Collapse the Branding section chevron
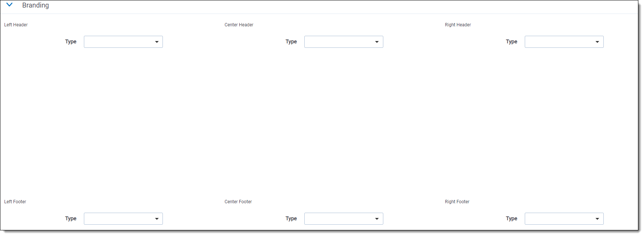Viewport: 644px width, 236px height. (10, 5)
